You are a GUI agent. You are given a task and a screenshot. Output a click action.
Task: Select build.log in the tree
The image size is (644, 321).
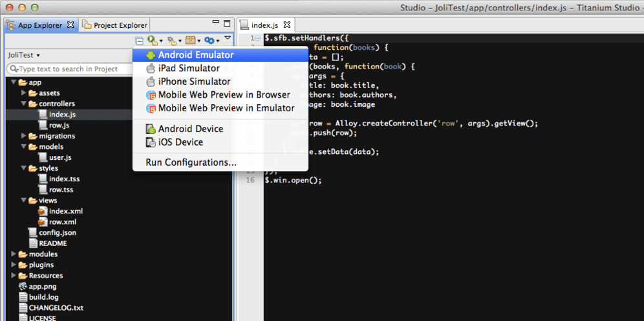coord(43,297)
